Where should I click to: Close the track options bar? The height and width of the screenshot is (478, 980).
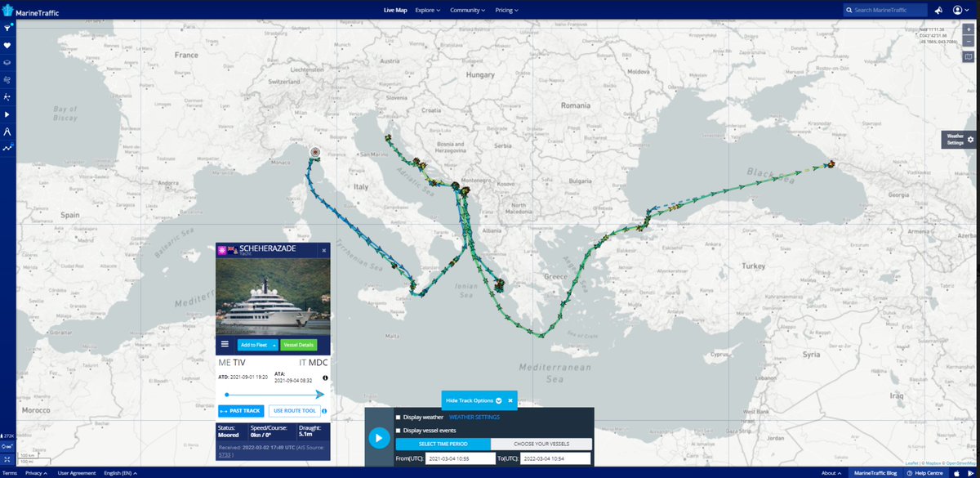(x=510, y=400)
